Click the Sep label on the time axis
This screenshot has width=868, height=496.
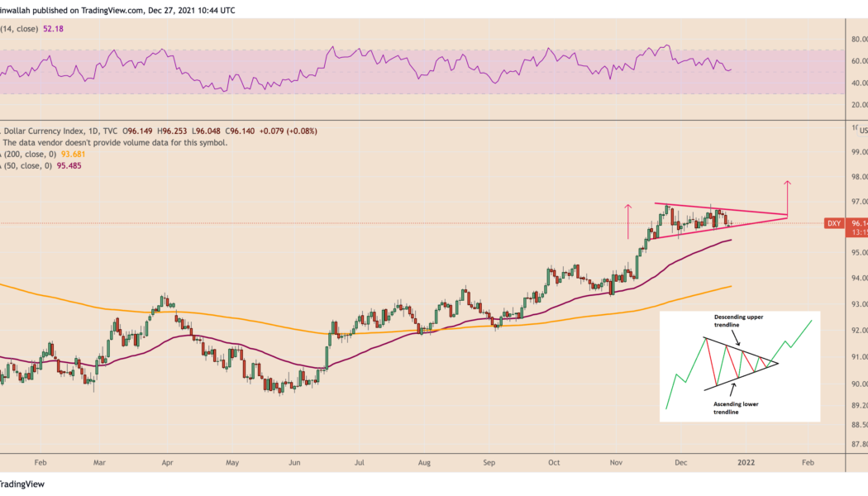point(491,465)
